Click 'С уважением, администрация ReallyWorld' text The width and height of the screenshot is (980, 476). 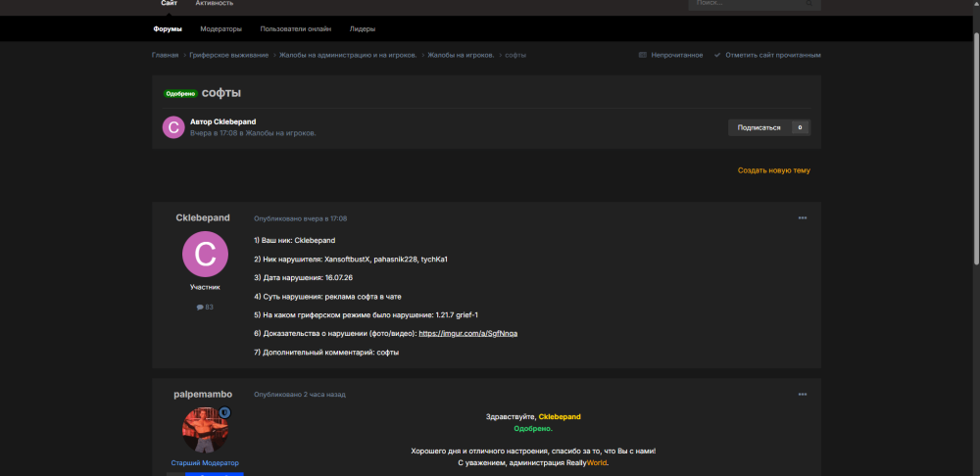tap(533, 463)
